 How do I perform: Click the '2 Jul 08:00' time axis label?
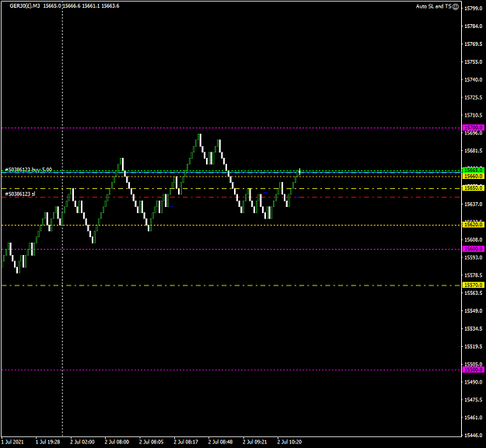117,442
